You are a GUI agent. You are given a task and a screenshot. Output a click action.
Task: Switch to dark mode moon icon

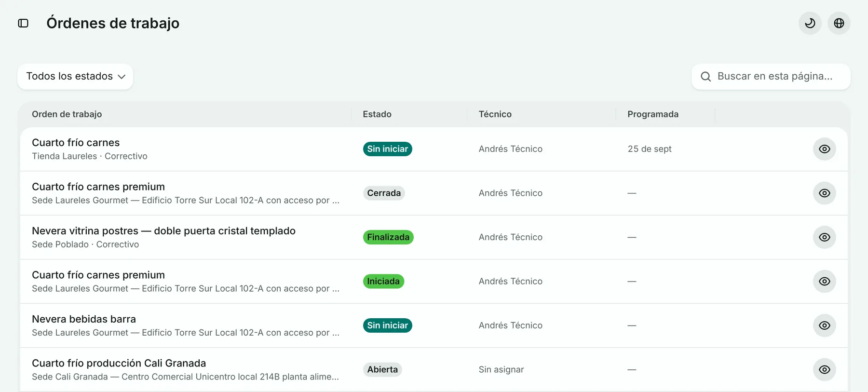[810, 23]
